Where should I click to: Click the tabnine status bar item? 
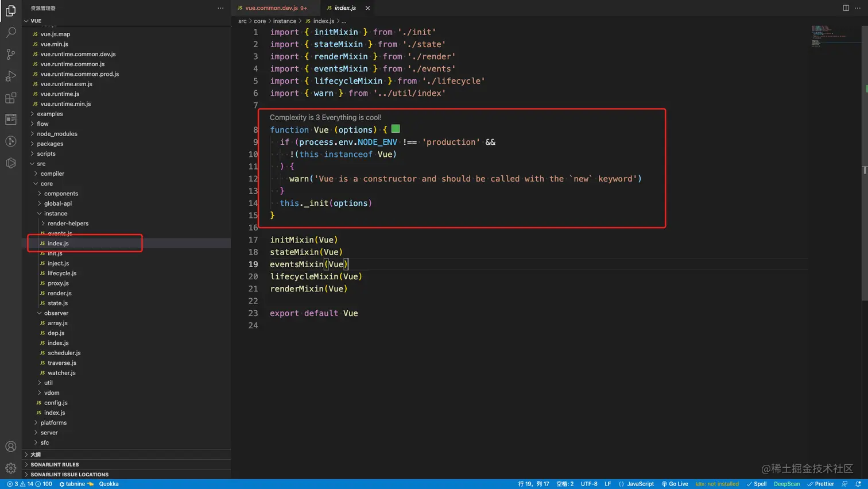point(76,484)
